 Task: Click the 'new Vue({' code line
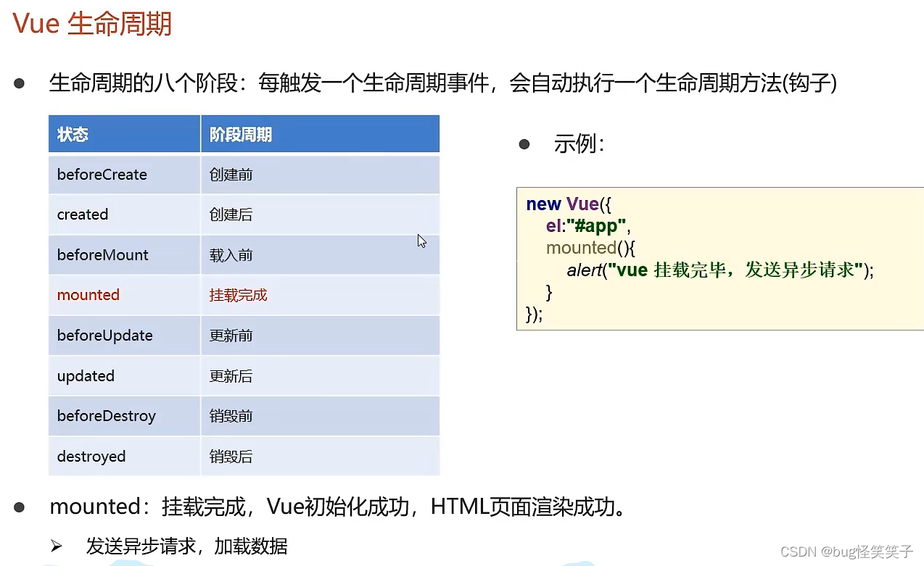(569, 204)
